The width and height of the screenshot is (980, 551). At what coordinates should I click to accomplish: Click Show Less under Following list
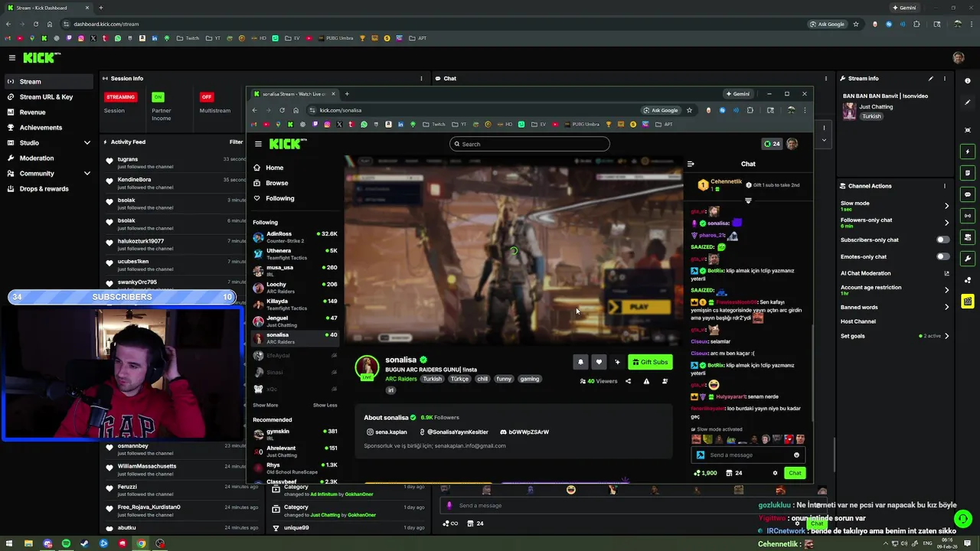(325, 405)
